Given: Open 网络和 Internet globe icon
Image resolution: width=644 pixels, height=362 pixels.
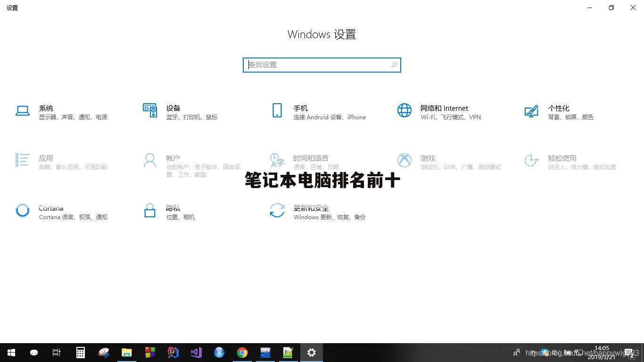Looking at the screenshot, I should pyautogui.click(x=405, y=110).
